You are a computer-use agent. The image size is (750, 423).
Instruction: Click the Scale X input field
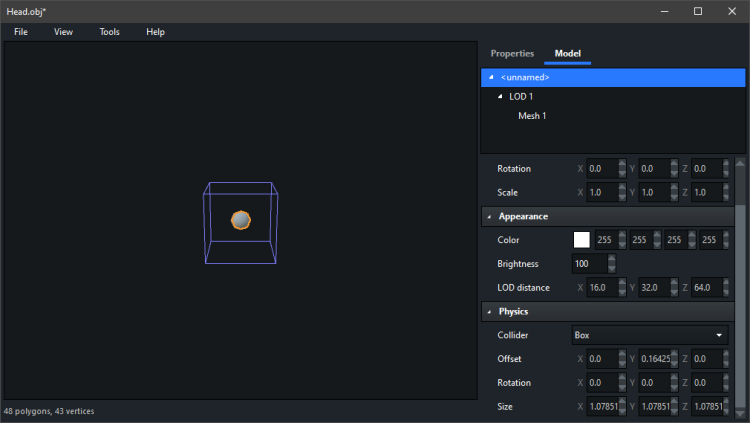coord(601,192)
